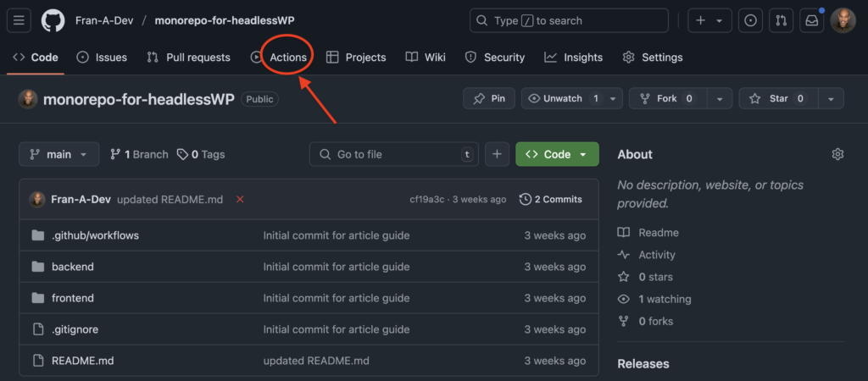The image size is (868, 381).
Task: Open the hamburger navigation menu
Action: (x=20, y=20)
